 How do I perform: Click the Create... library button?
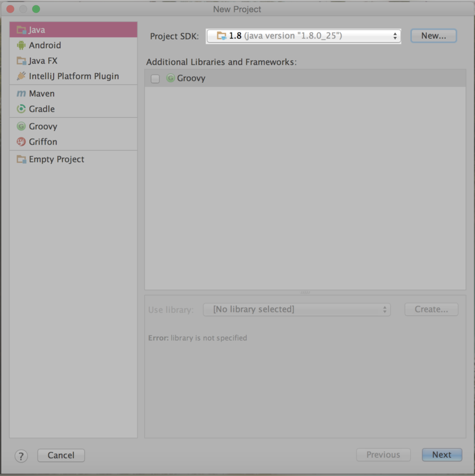pos(432,309)
